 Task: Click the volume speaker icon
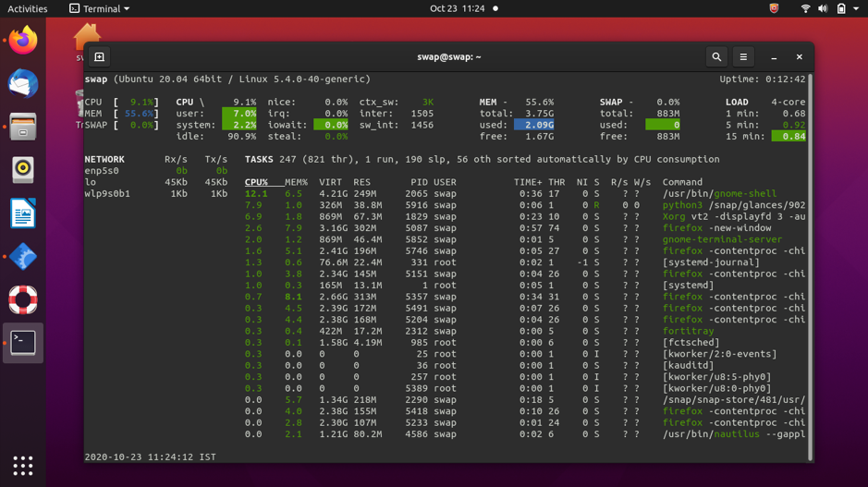[x=823, y=8]
